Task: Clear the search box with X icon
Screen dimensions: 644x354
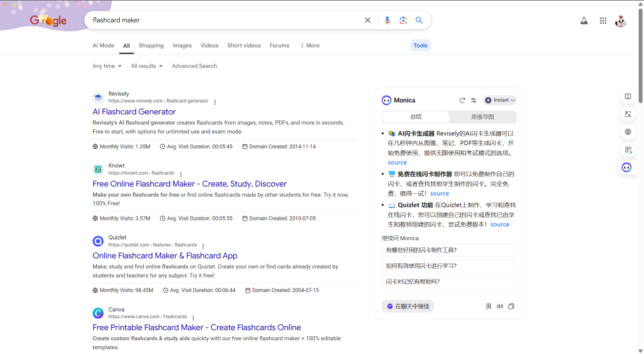Action: (367, 20)
